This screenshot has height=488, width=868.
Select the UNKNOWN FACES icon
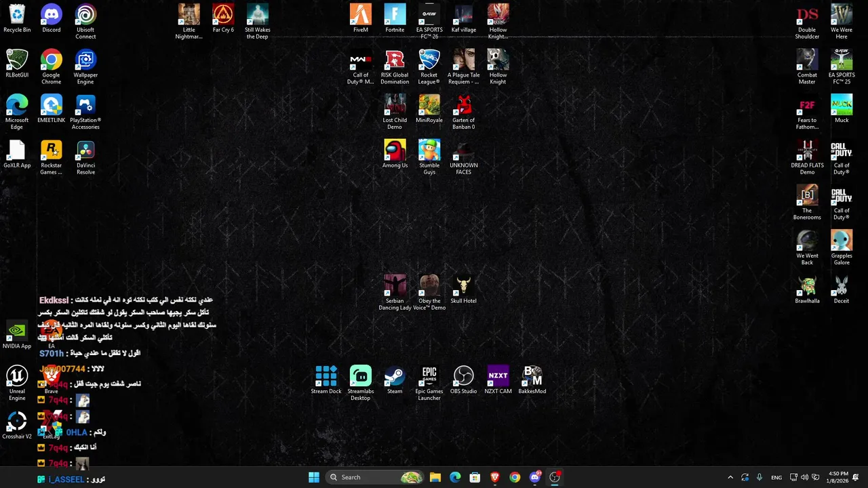coord(464,158)
